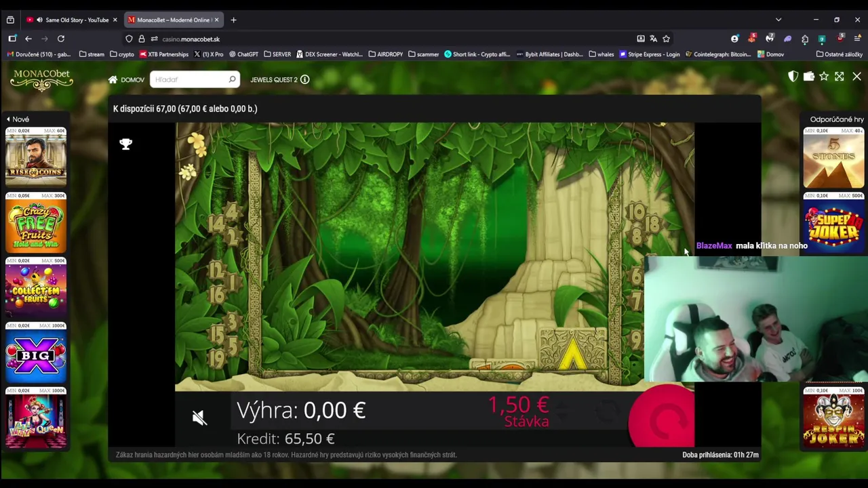
Task: Switch to Same Old Story YouTube tab
Action: [71, 20]
